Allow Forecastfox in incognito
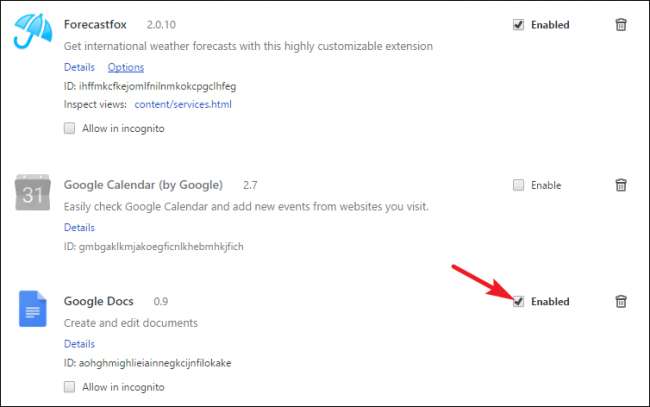The width and height of the screenshot is (650, 407). [70, 128]
